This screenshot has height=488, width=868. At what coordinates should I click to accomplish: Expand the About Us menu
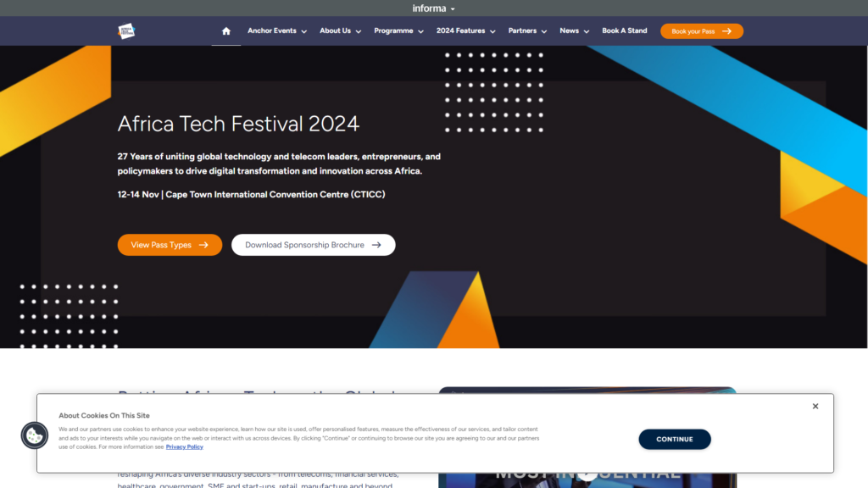pyautogui.click(x=340, y=31)
